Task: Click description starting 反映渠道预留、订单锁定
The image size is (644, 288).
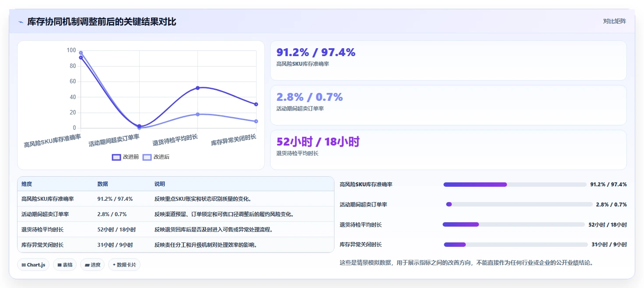Action: pyautogui.click(x=224, y=214)
